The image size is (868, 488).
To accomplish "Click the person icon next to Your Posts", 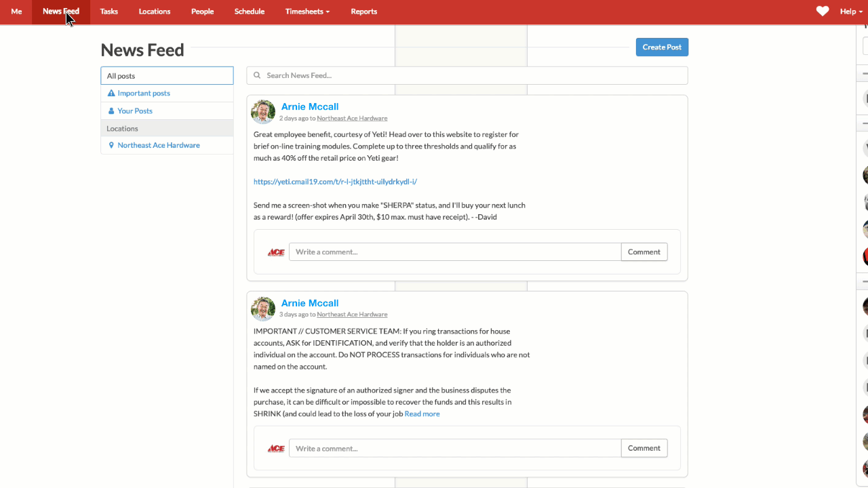I will pos(111,110).
